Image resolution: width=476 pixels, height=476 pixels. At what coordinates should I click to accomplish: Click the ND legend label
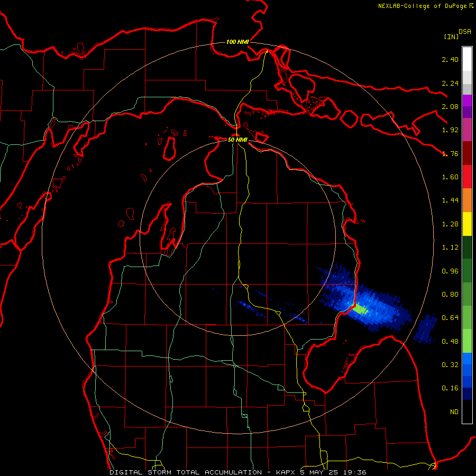(x=454, y=412)
